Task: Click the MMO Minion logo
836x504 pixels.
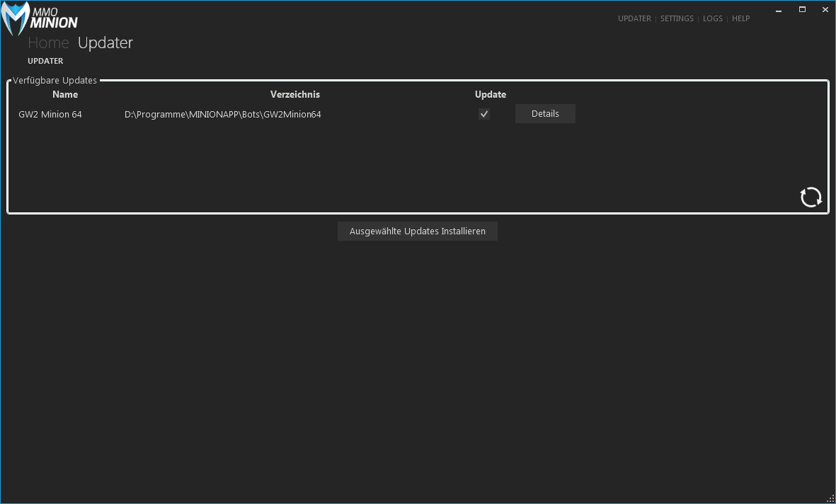Action: click(39, 18)
